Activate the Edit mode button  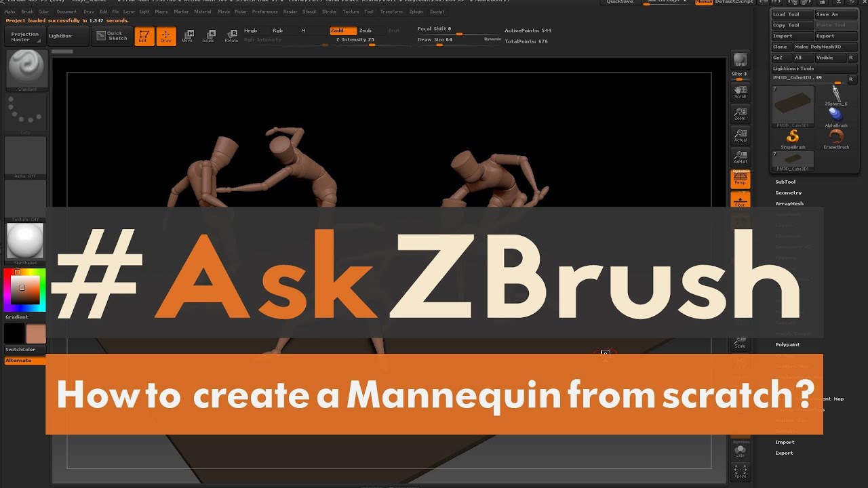(144, 37)
